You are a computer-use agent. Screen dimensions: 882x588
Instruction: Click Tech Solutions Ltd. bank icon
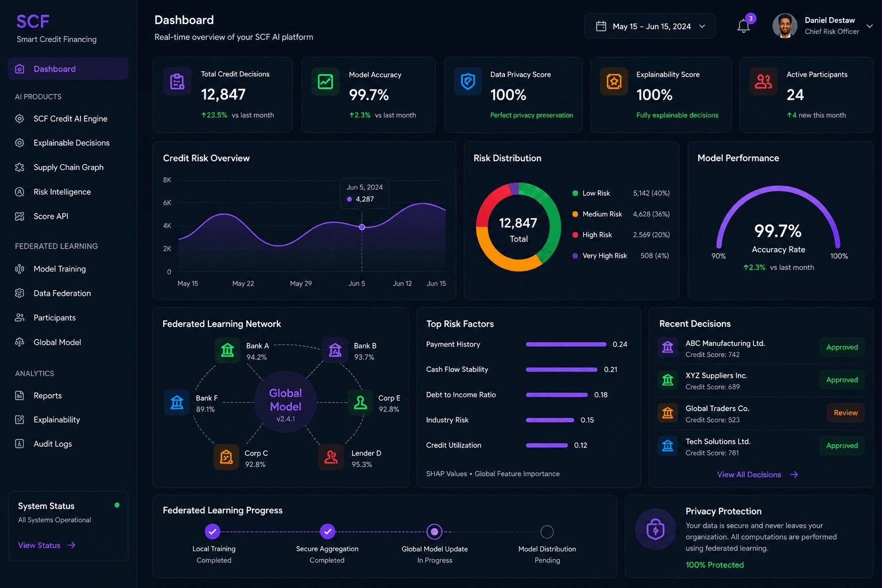click(668, 446)
